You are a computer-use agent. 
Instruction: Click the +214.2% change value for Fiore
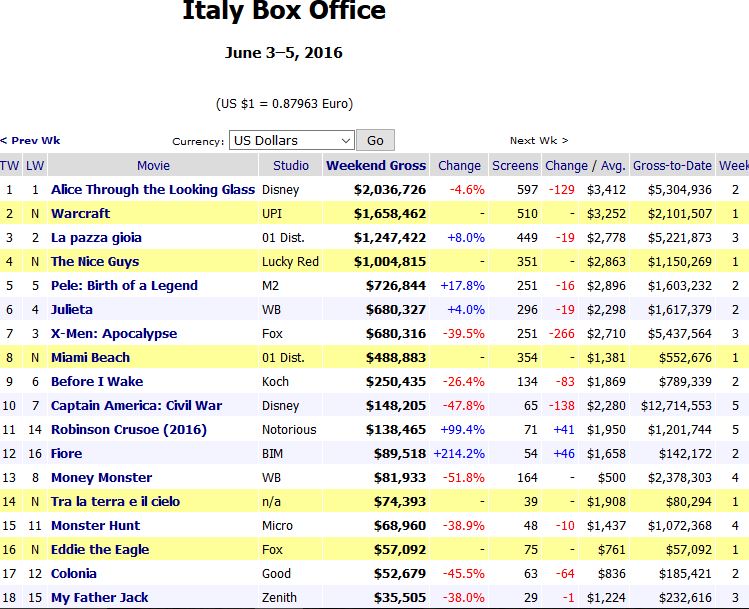tap(459, 454)
